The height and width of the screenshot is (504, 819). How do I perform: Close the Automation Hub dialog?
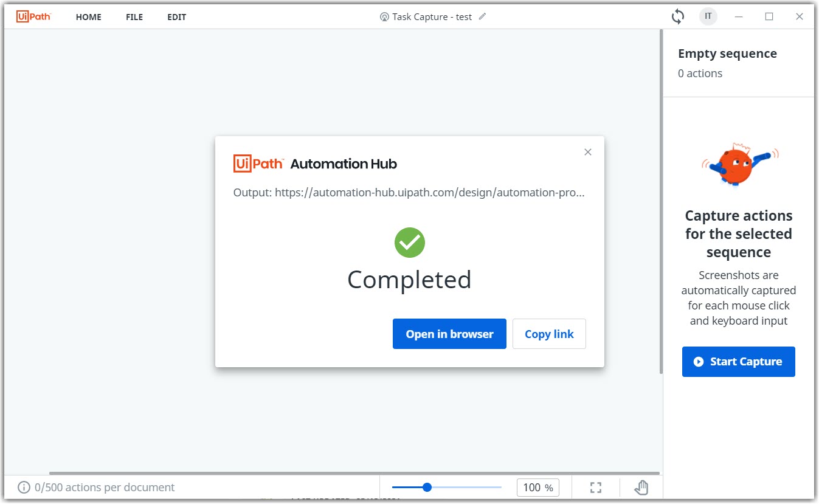pyautogui.click(x=587, y=152)
